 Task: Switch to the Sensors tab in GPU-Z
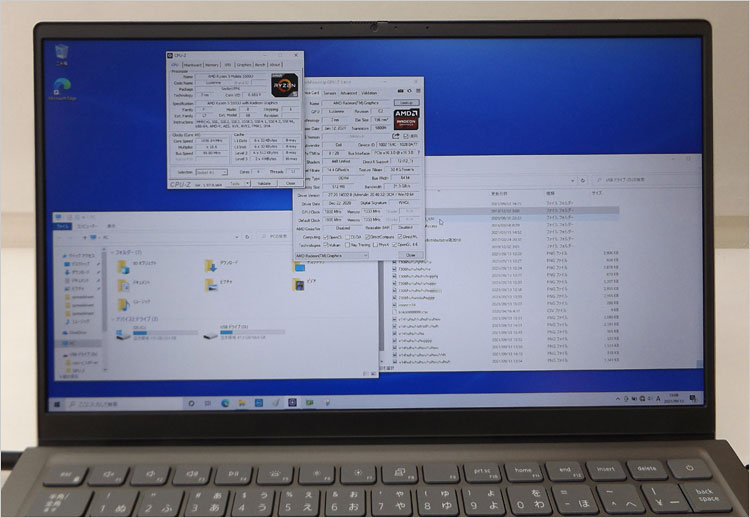(331, 92)
